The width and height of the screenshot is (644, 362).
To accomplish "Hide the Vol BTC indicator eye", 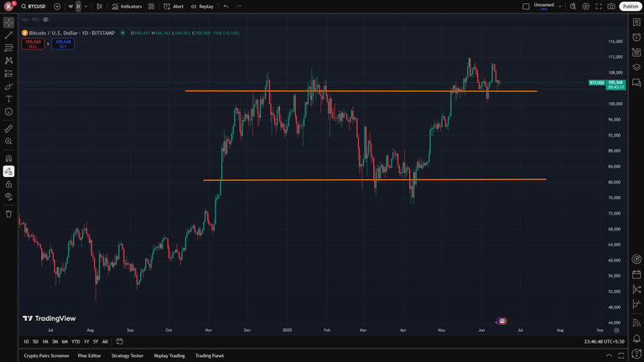I will click(x=45, y=19).
